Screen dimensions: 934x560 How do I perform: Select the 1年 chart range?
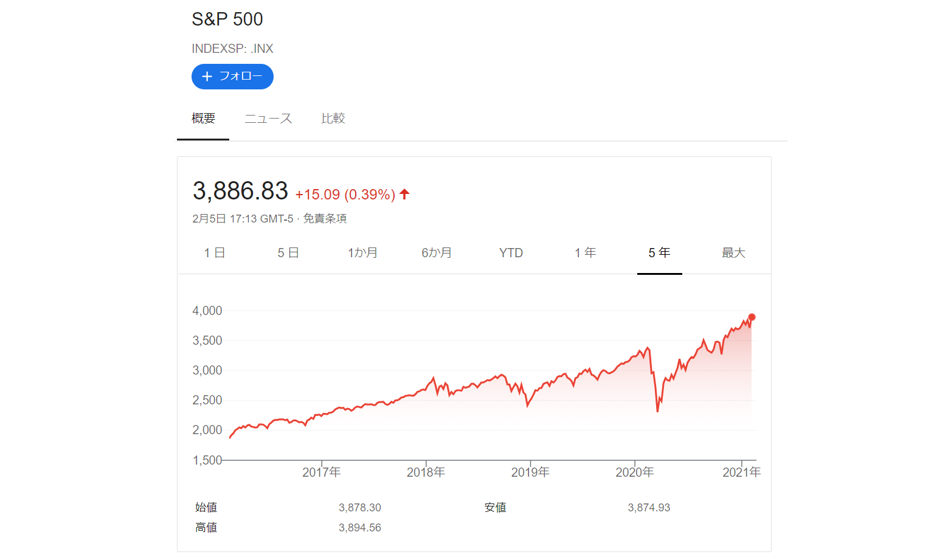[x=586, y=253]
